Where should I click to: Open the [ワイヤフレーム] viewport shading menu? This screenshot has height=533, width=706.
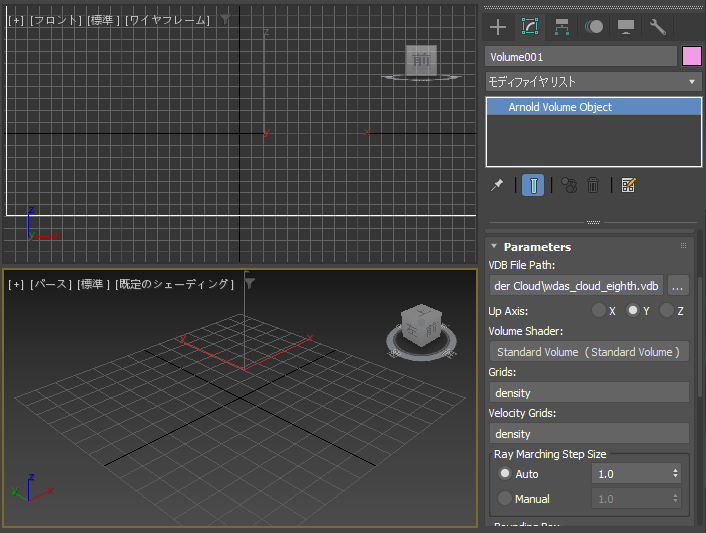point(167,20)
